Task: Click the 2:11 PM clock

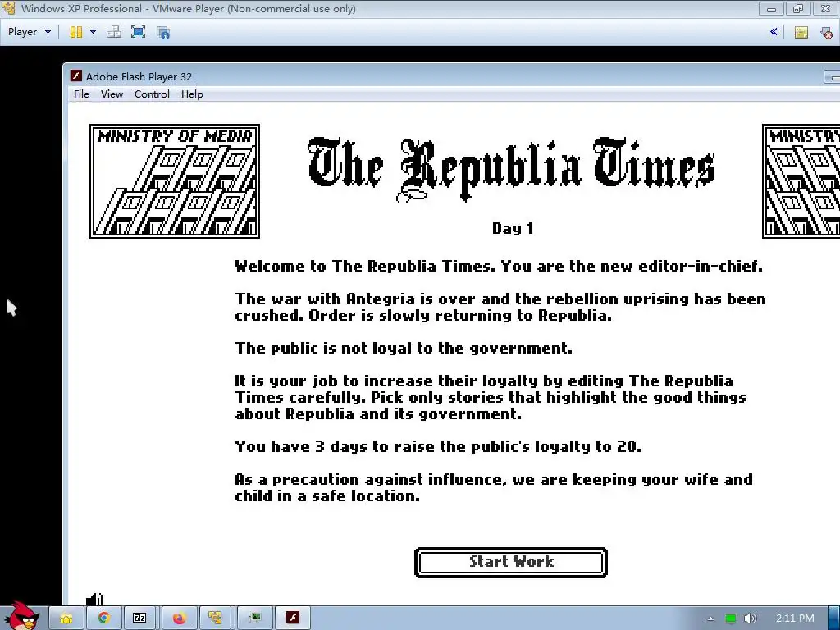Action: (x=795, y=619)
